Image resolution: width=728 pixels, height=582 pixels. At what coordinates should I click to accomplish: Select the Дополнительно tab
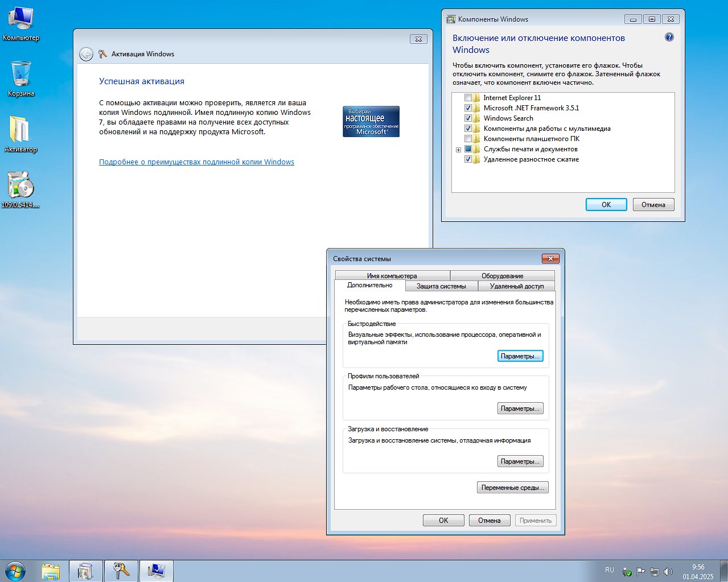click(370, 285)
